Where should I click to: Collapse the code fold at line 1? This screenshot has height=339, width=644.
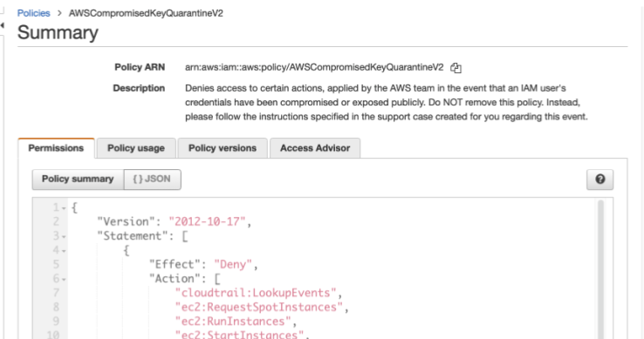point(64,208)
